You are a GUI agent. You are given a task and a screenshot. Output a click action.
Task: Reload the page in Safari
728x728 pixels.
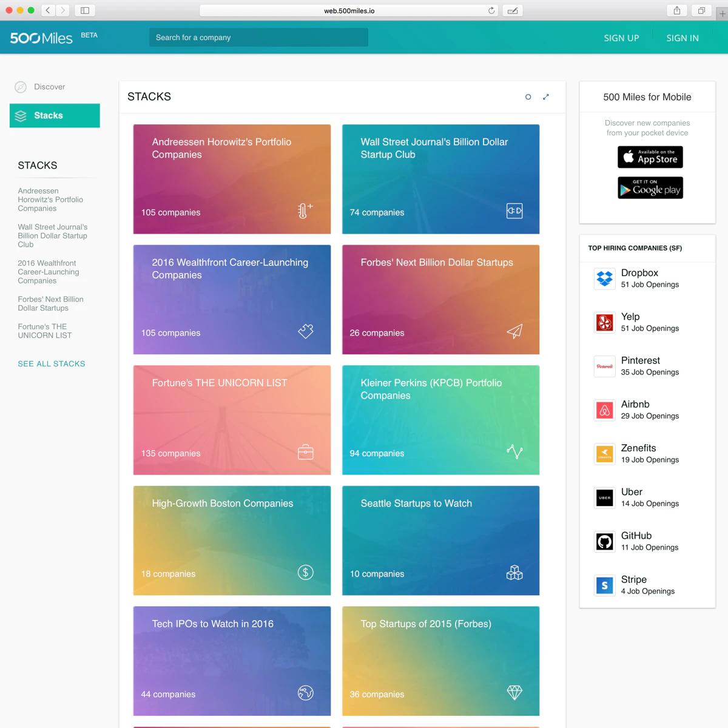(491, 10)
